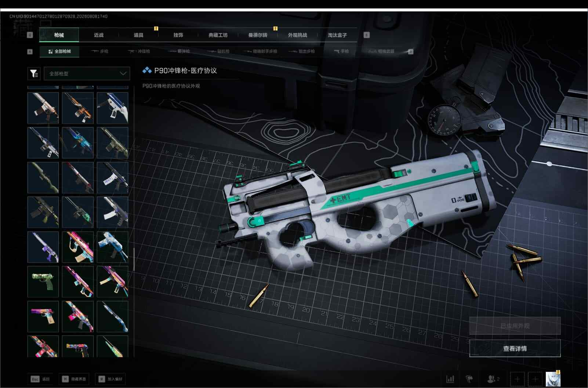Select the pink pistol skin below green pistol
Viewport: 588px width, 388px height.
43,317
